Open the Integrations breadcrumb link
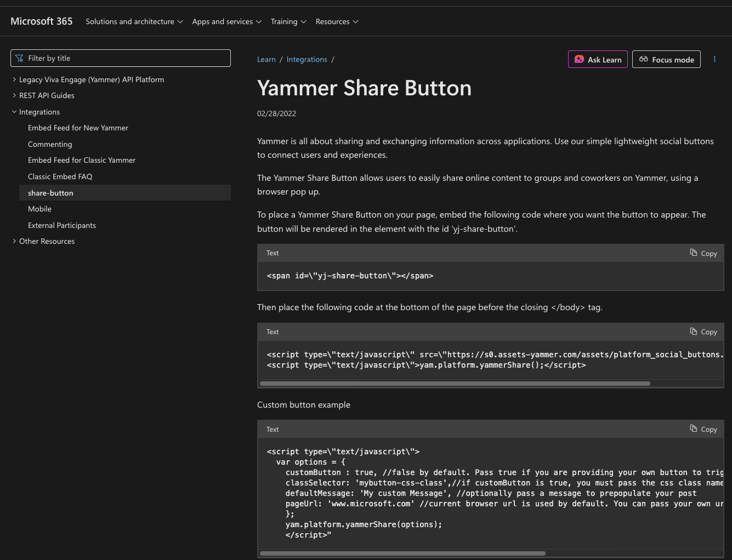Screen dimensions: 732x560 (x=307, y=59)
